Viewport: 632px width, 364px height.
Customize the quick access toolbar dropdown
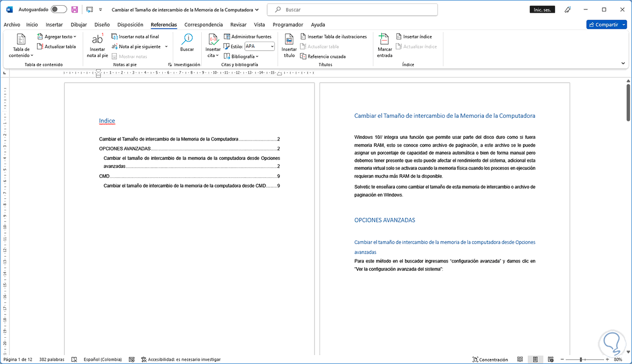click(x=101, y=9)
